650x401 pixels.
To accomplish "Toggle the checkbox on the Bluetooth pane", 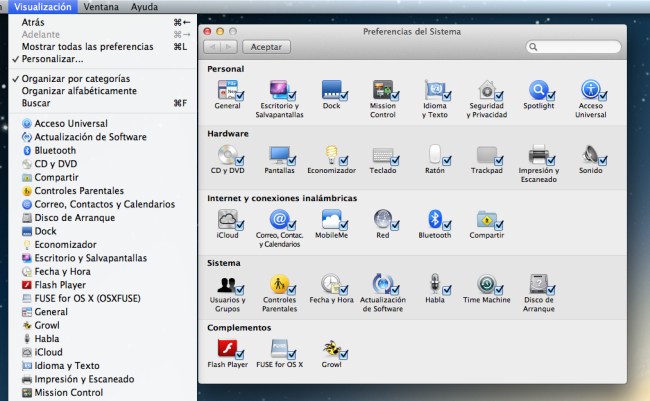I will point(447,226).
